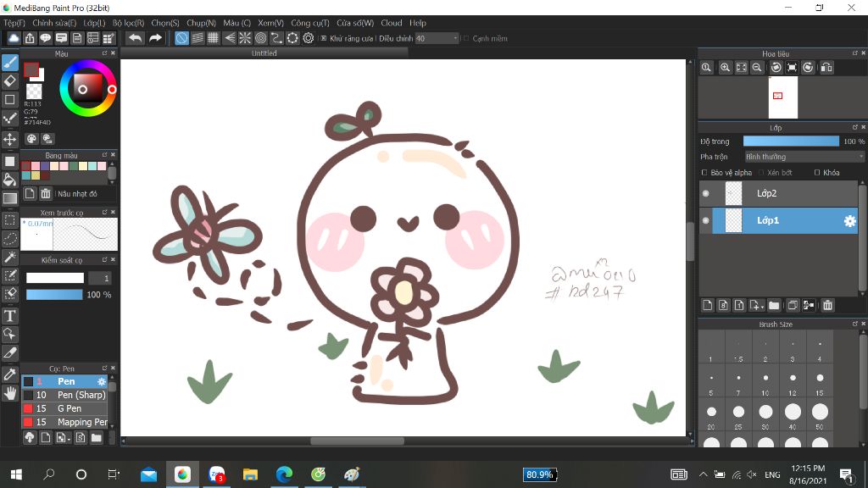Open the add-brush dropdown in the brush panel
The width and height of the screenshot is (868, 488).
pyautogui.click(x=63, y=438)
